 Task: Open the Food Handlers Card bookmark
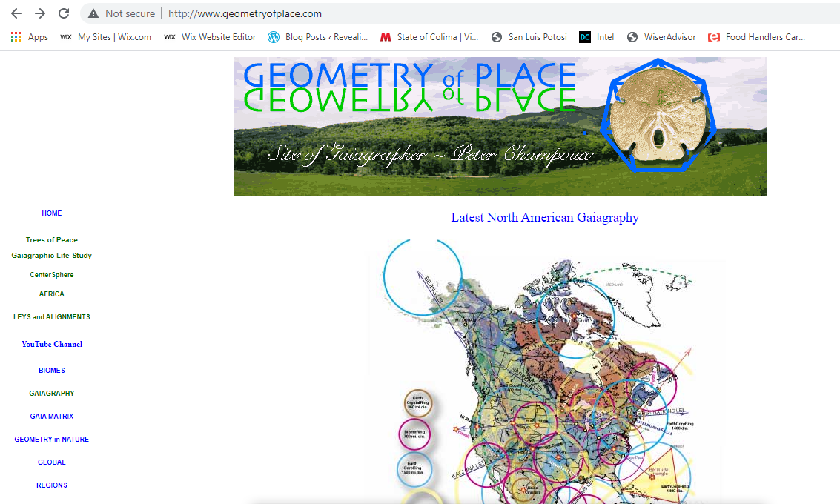(757, 37)
